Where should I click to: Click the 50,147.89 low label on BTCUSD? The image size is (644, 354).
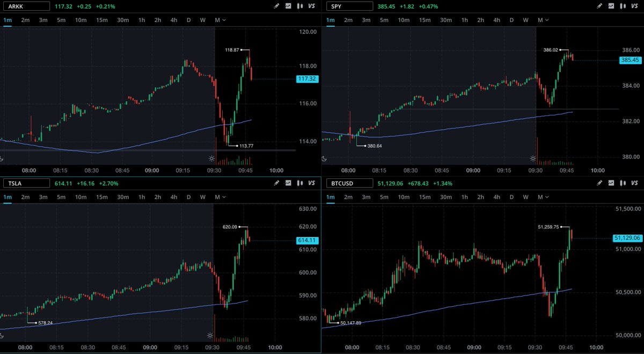tap(351, 323)
